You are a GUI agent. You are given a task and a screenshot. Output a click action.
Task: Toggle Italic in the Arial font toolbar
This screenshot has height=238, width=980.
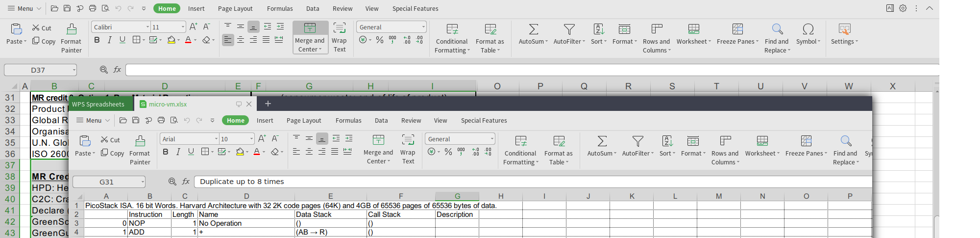pyautogui.click(x=178, y=152)
